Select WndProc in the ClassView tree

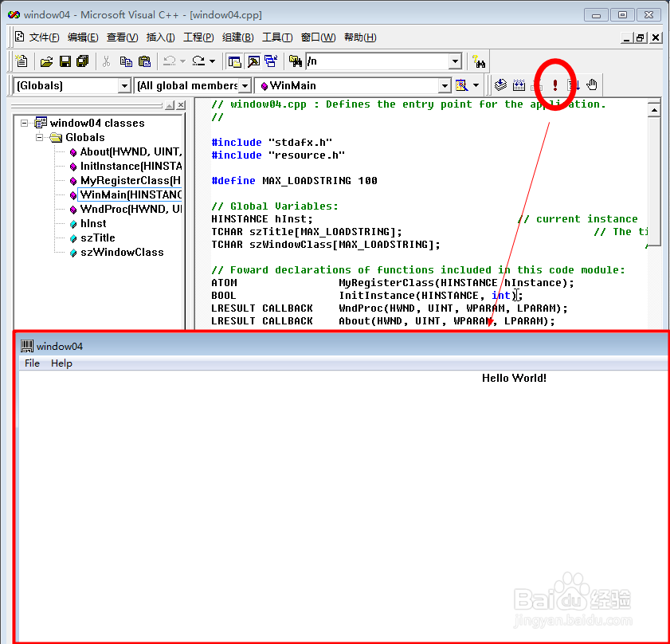121,209
